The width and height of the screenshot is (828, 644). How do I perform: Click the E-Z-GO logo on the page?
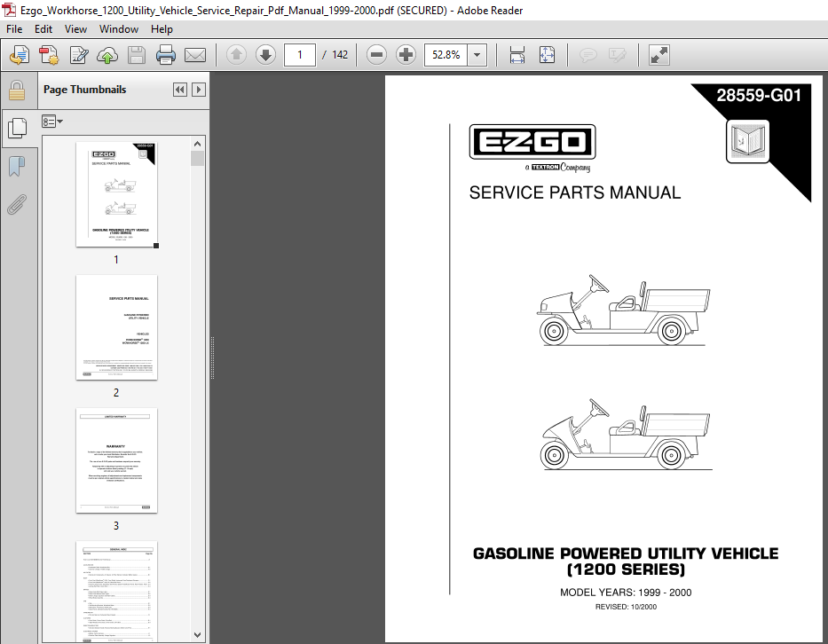[532, 142]
